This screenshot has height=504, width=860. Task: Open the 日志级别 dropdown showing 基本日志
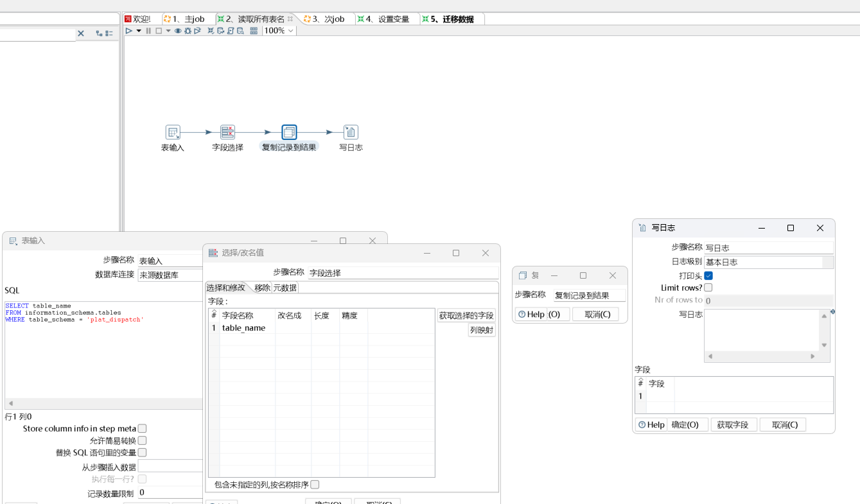769,262
